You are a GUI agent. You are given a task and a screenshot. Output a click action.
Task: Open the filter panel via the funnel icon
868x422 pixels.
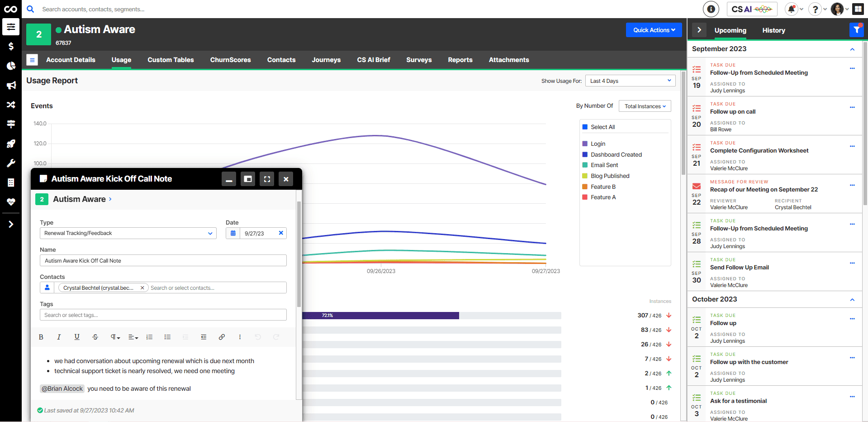click(x=856, y=29)
